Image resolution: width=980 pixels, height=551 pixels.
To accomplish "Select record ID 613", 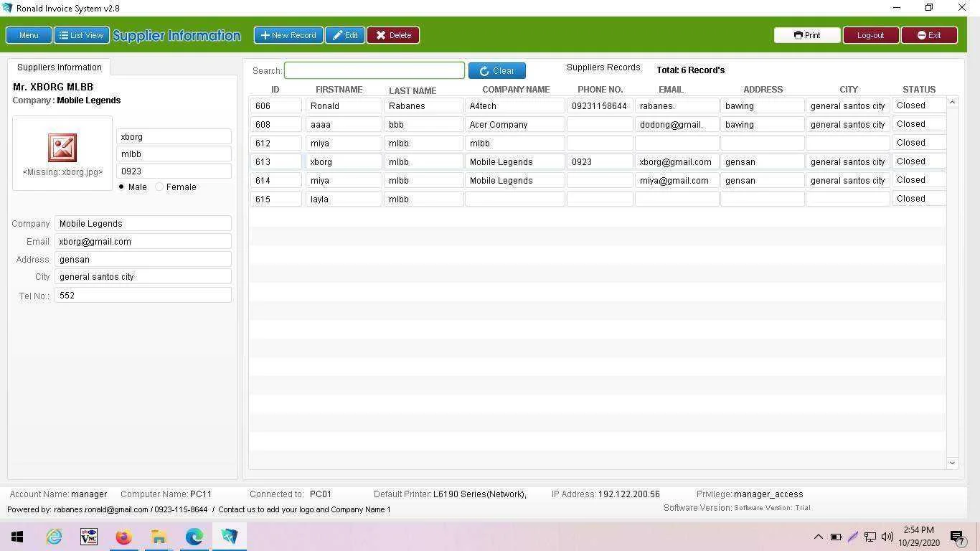I will [x=276, y=162].
